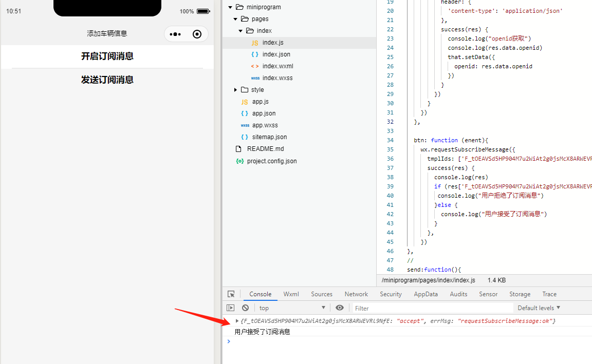Toggle the eye icon next to the Filter box

click(339, 307)
